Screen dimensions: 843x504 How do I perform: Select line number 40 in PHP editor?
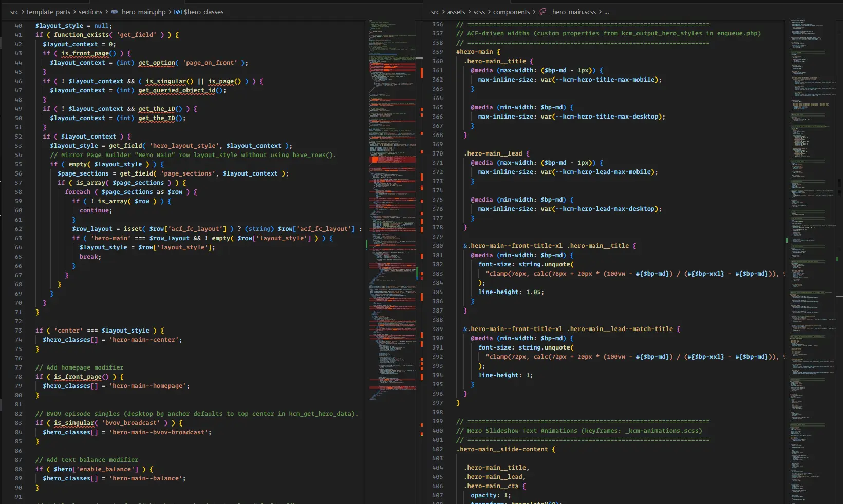(x=18, y=26)
